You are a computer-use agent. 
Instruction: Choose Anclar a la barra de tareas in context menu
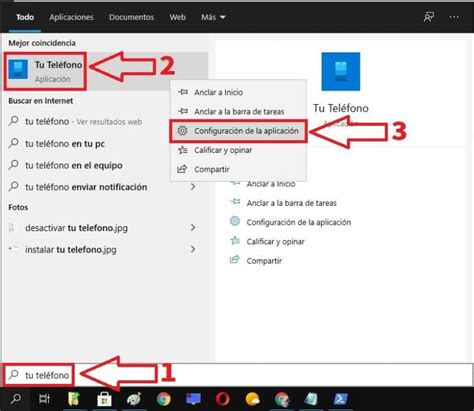pyautogui.click(x=238, y=111)
